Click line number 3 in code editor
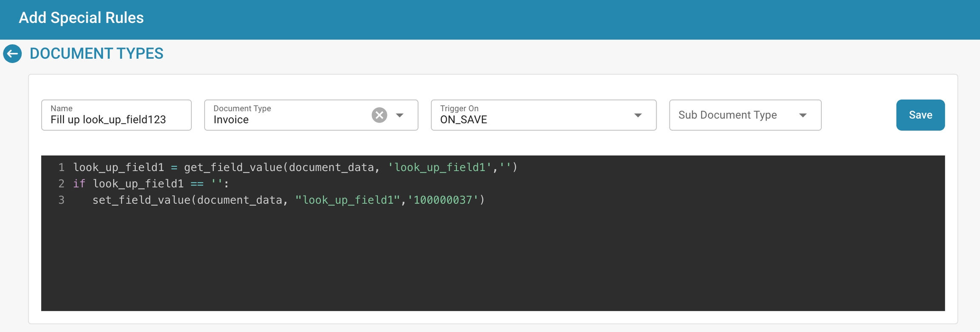Screen dimensions: 980x332 [61, 200]
